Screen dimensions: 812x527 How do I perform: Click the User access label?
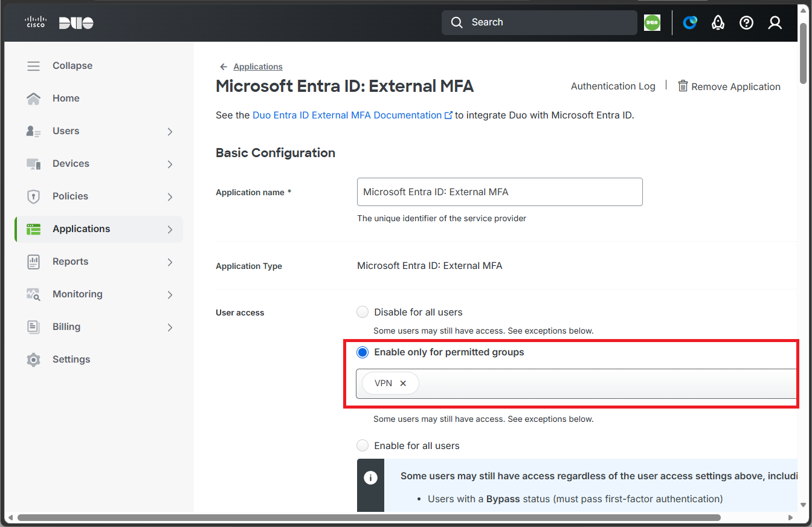point(240,312)
